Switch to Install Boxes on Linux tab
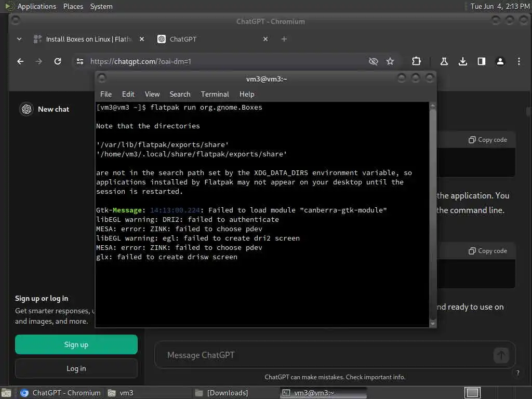This screenshot has height=399, width=532. pos(88,39)
